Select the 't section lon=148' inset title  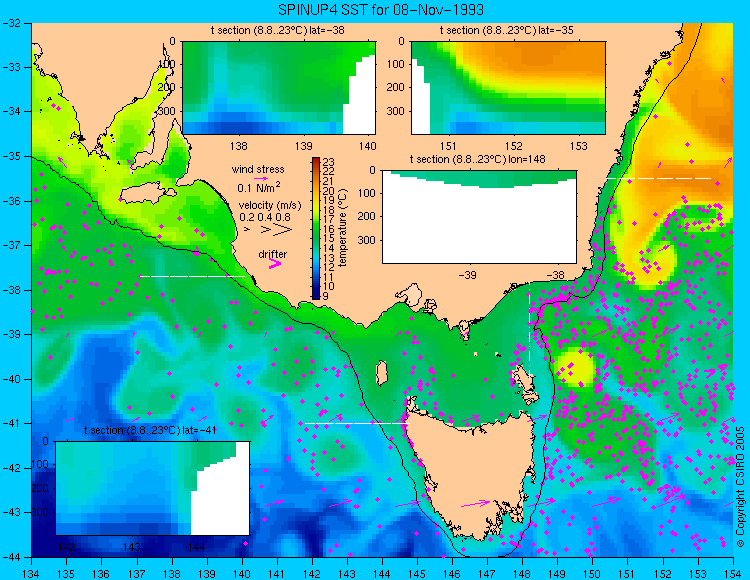click(477, 159)
